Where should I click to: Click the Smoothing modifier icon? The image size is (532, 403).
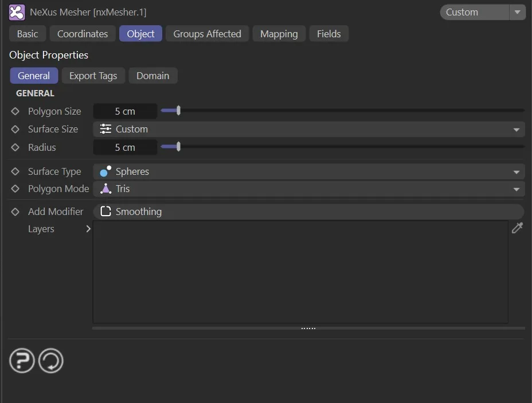[x=105, y=212]
